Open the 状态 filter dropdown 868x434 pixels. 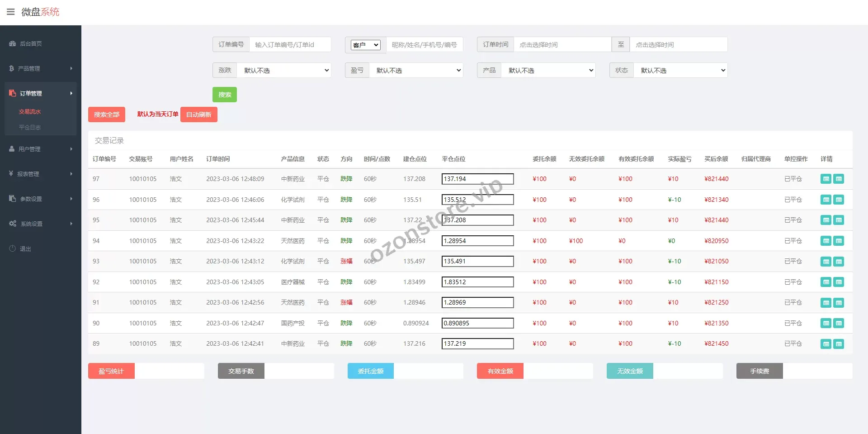(680, 70)
